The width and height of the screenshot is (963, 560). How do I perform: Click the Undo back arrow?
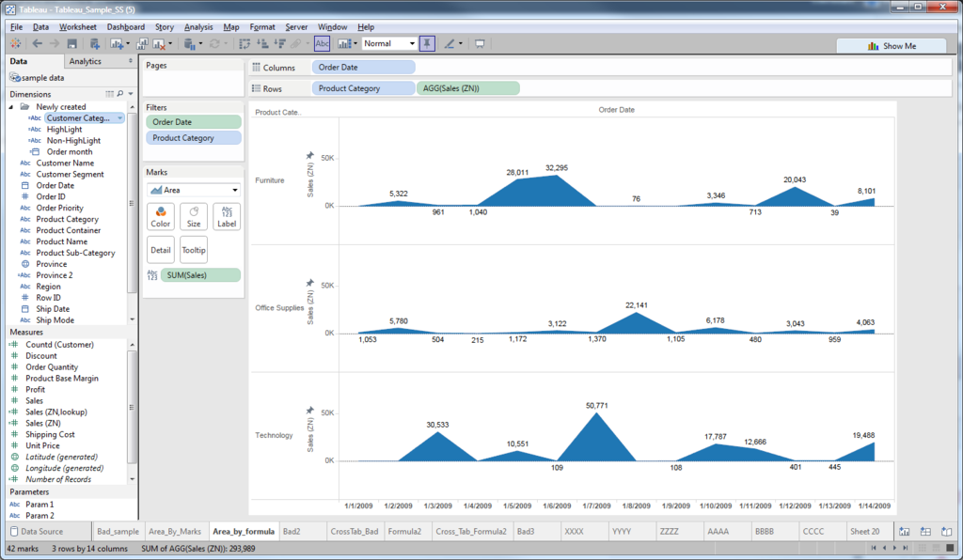tap(38, 43)
